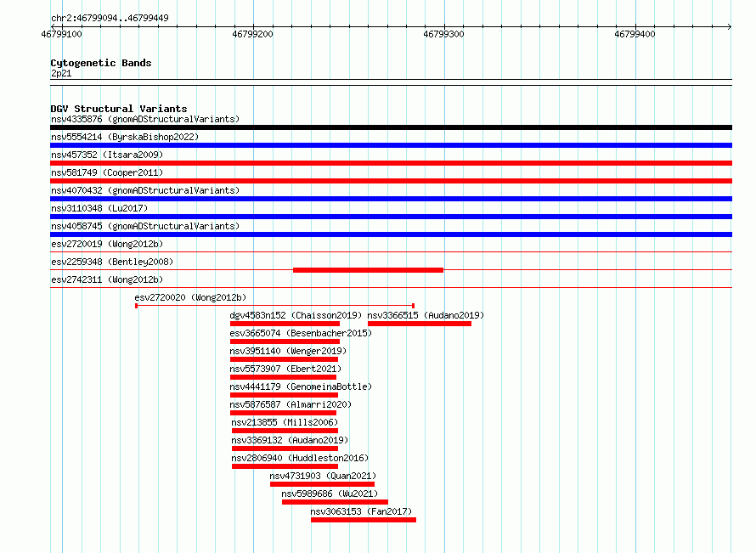Open nsv213855 (Mills2006) label
756x553 pixels.
coord(285,422)
